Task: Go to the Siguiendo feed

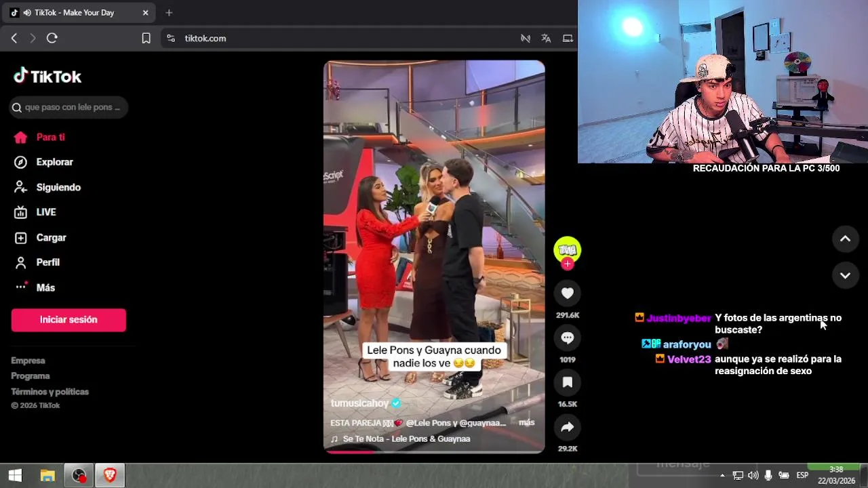Action: pyautogui.click(x=47, y=187)
